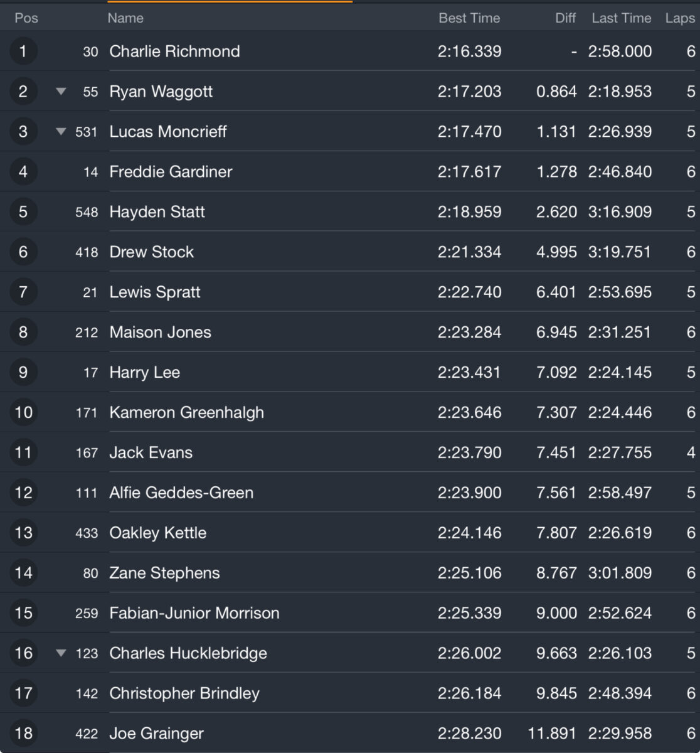The image size is (700, 753).
Task: Click position badge 18 for Joe Grainger
Action: [x=23, y=734]
